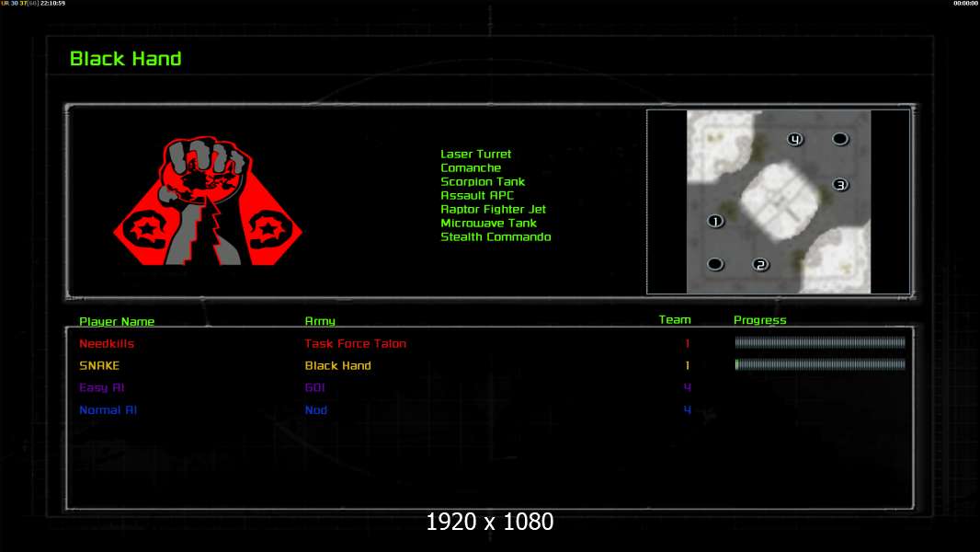Select start position 2 on the minimap
The height and width of the screenshot is (552, 980).
[760, 265]
